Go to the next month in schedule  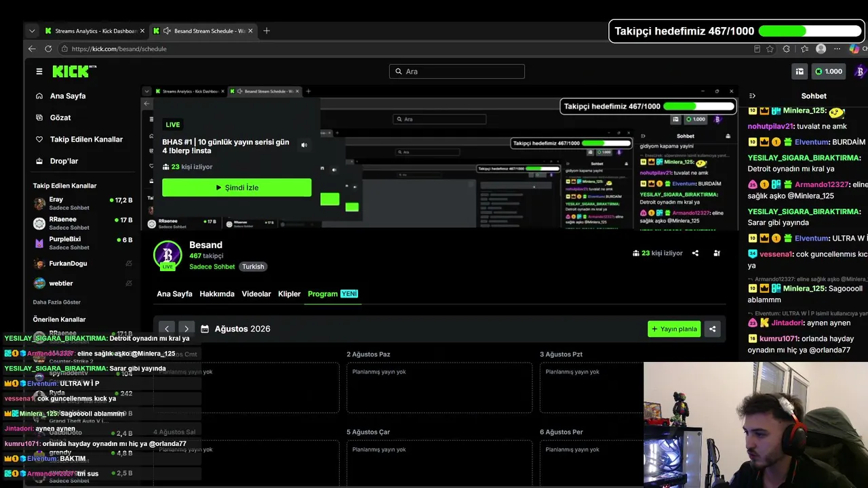pos(186,329)
